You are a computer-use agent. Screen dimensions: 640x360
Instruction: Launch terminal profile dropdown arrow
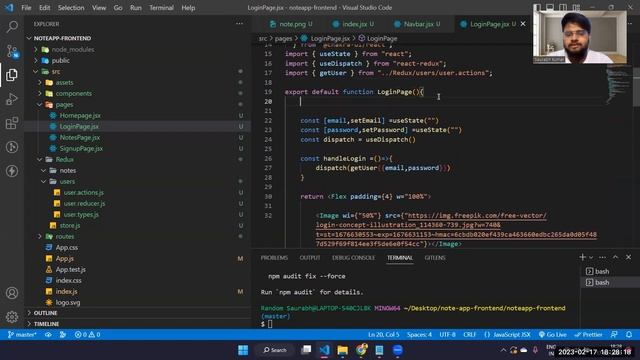pos(591,257)
